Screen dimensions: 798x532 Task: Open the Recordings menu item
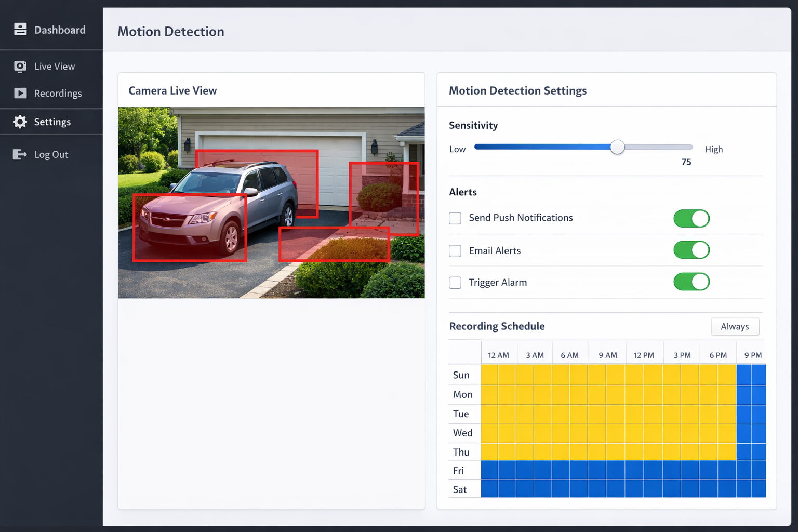point(58,94)
